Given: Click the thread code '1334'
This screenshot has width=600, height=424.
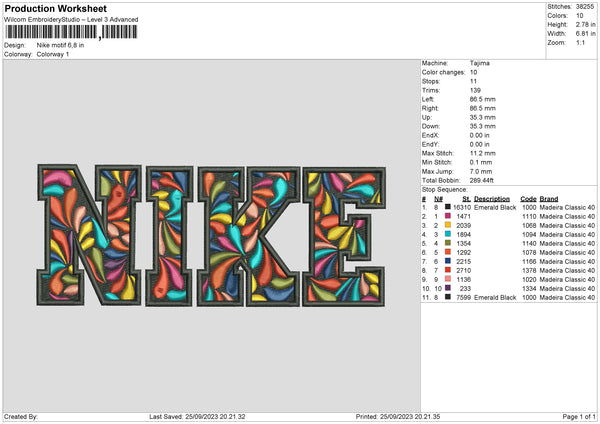Looking at the screenshot, I should tap(529, 289).
